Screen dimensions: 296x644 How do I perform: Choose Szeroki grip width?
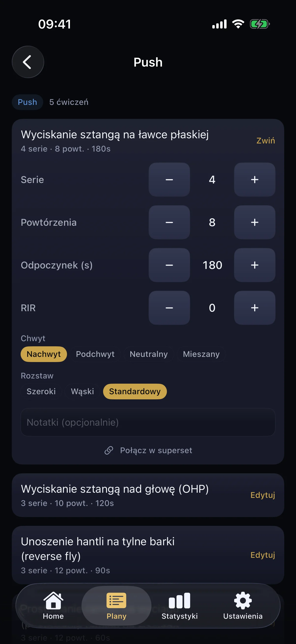[41, 391]
